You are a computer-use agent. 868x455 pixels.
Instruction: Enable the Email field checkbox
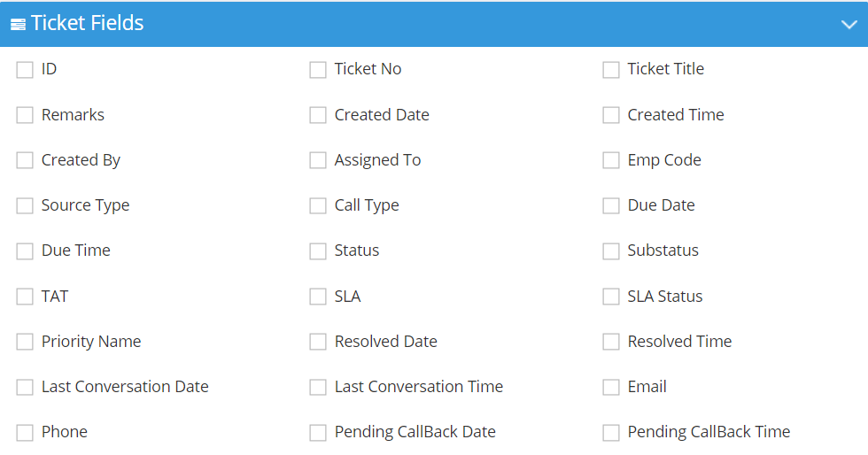[610, 388]
